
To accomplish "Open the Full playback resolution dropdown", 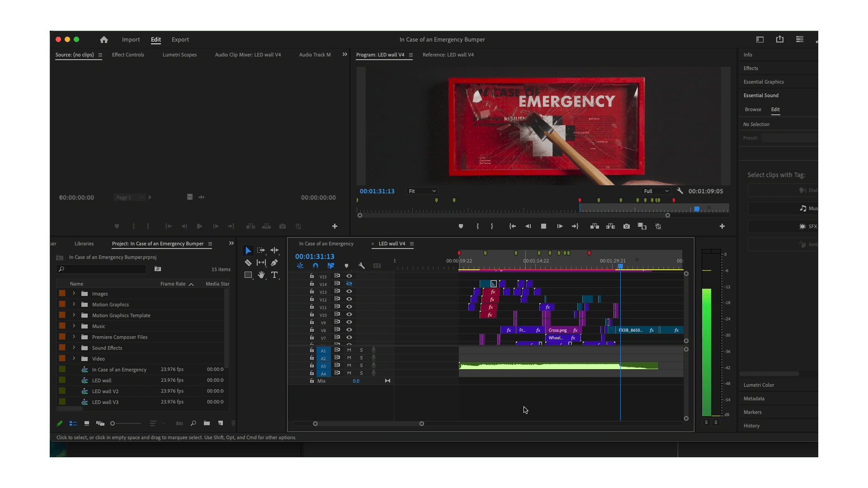I will point(656,191).
